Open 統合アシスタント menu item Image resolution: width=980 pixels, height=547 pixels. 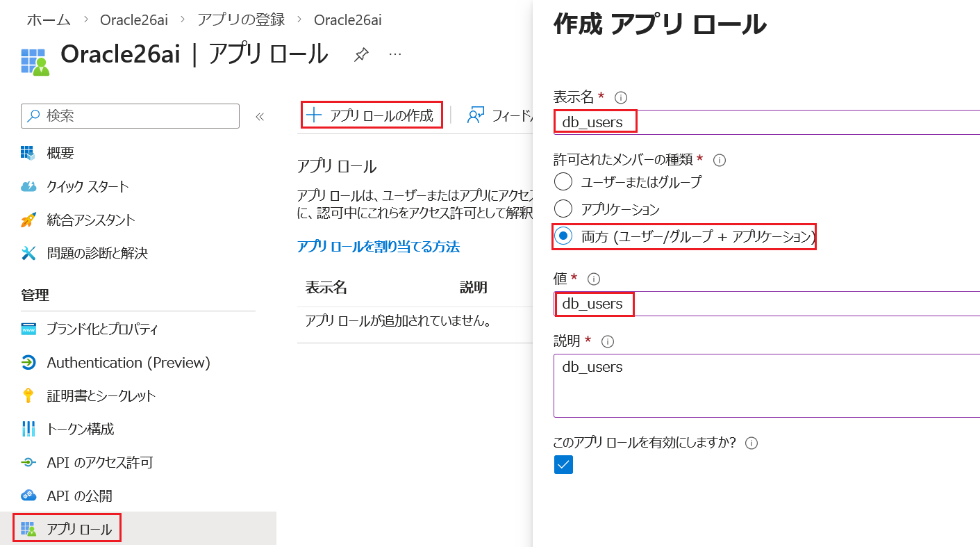[x=91, y=220]
